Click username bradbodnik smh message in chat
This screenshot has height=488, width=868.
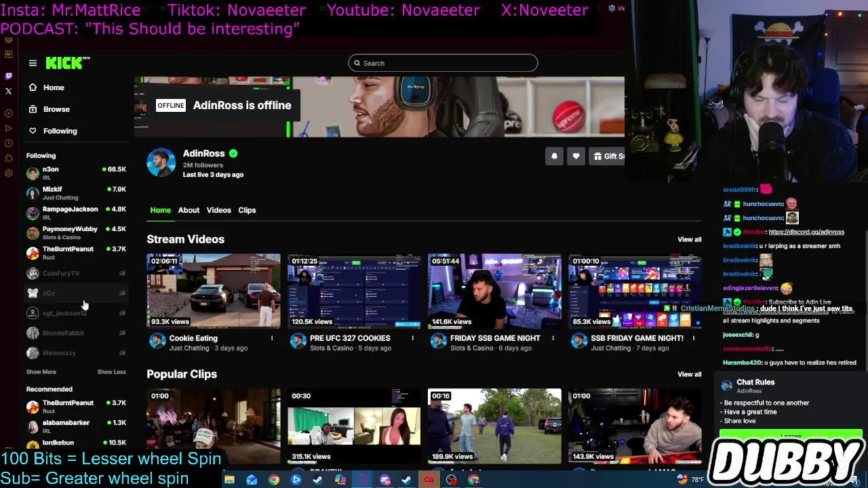(x=740, y=246)
